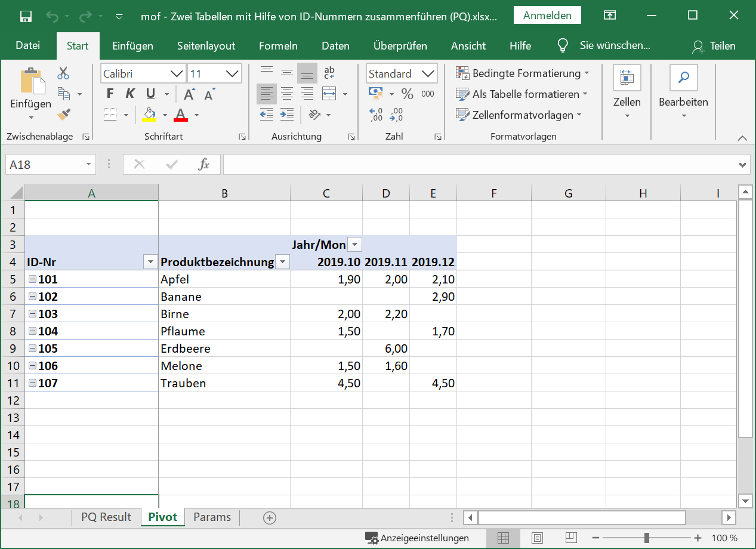
Task: Open Standard number format dropdown
Action: 428,74
